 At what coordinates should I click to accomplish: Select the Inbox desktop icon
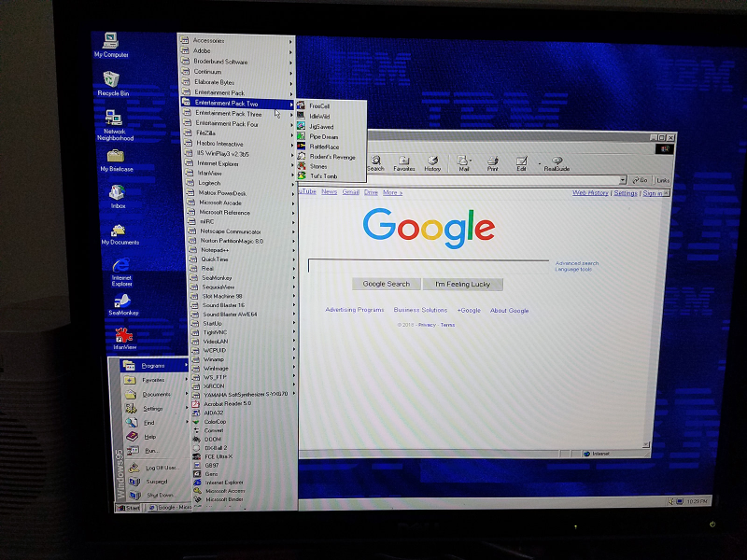[x=118, y=197]
